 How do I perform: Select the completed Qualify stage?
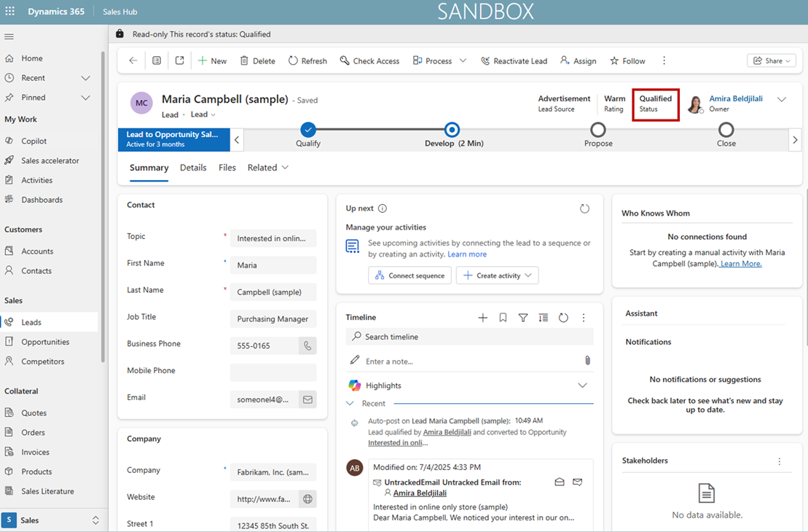308,130
